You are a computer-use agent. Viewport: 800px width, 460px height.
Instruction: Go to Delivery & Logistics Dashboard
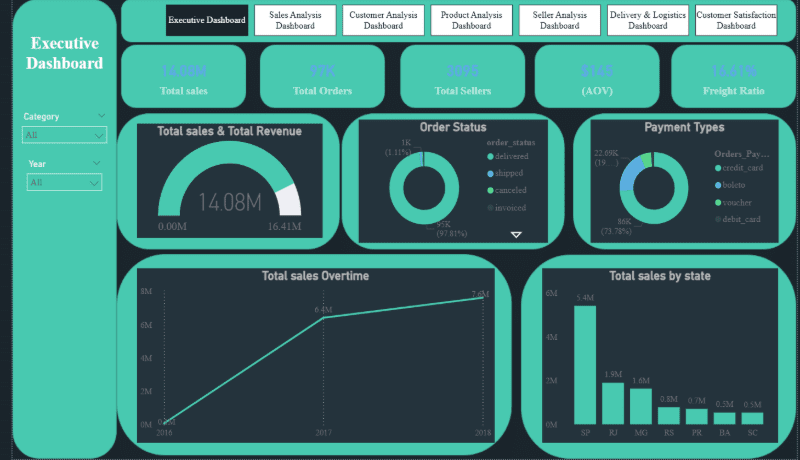coord(647,20)
